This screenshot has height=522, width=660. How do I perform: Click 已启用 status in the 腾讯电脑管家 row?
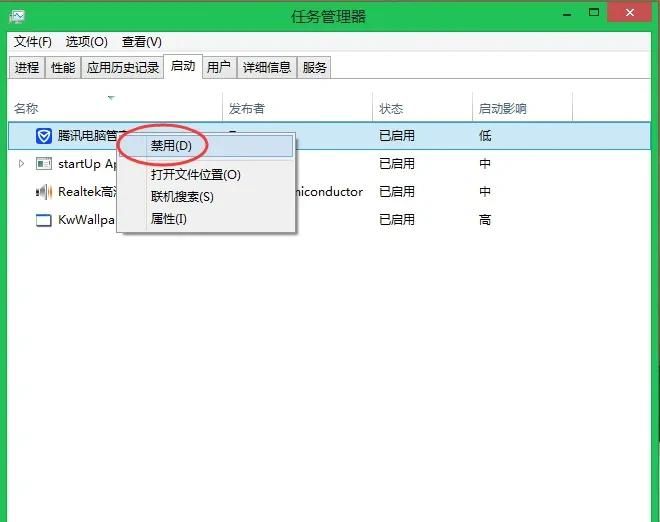pyautogui.click(x=397, y=136)
